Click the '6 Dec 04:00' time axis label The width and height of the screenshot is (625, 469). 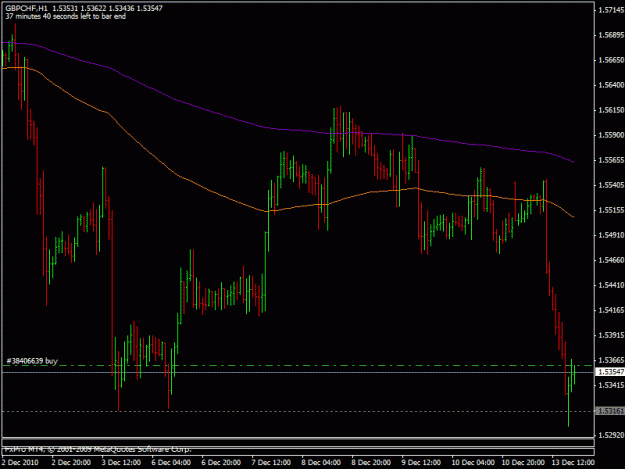click(171, 463)
